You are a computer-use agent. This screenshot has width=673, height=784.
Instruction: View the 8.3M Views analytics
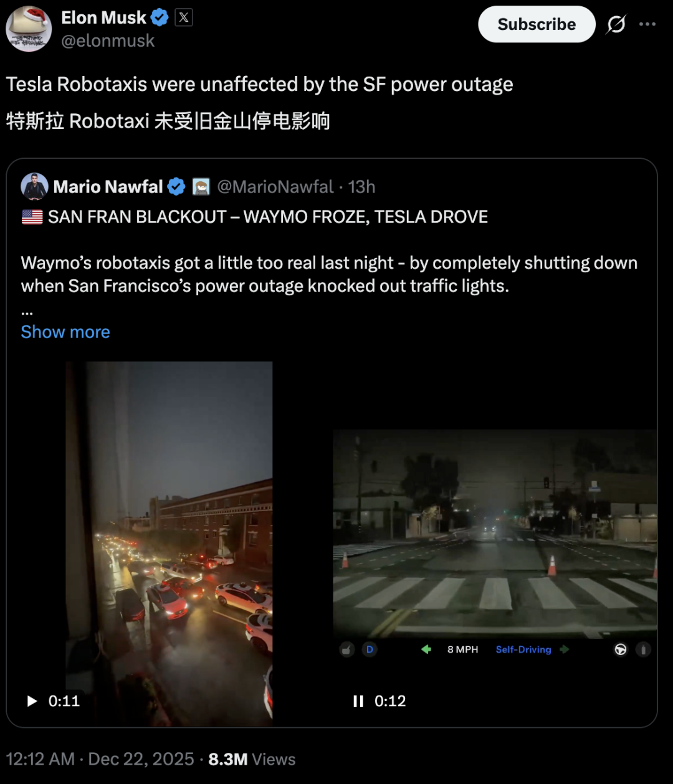click(x=252, y=759)
